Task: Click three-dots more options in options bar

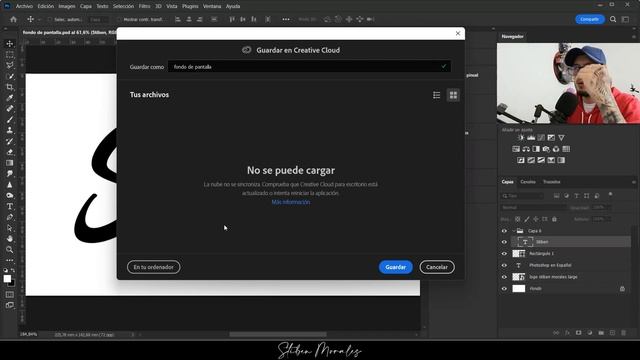Action: 286,19
